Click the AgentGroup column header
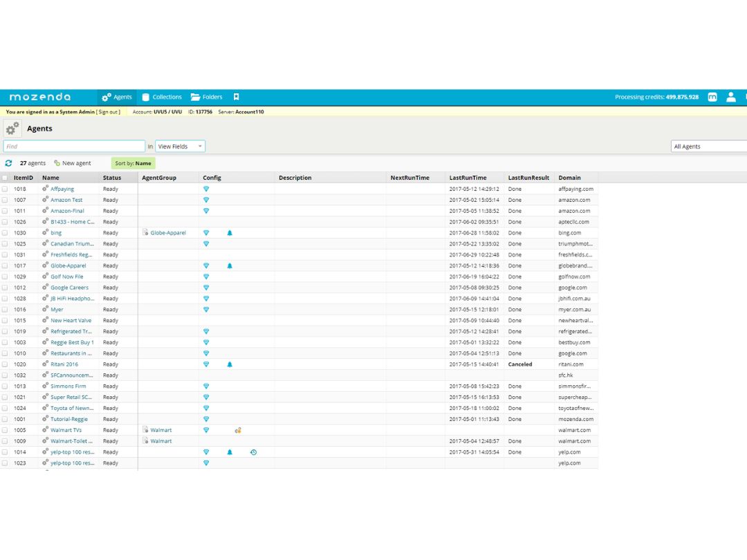747x560 pixels. pos(159,178)
